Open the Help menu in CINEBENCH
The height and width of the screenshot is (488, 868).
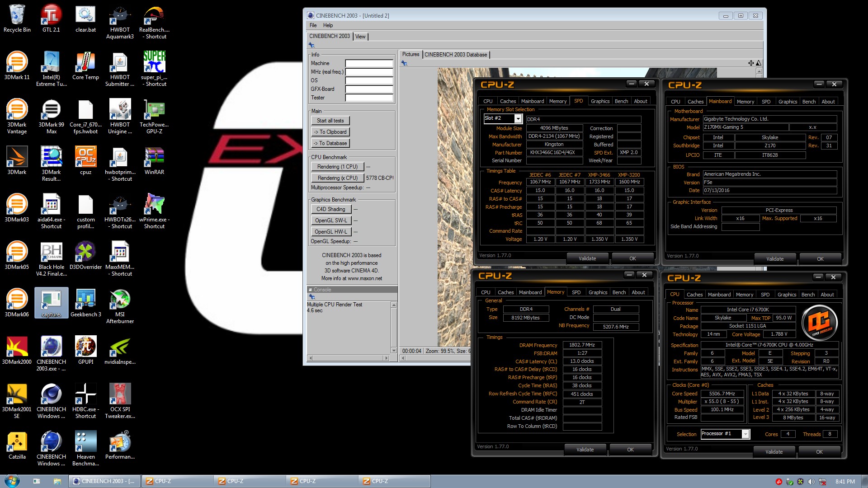click(x=328, y=25)
